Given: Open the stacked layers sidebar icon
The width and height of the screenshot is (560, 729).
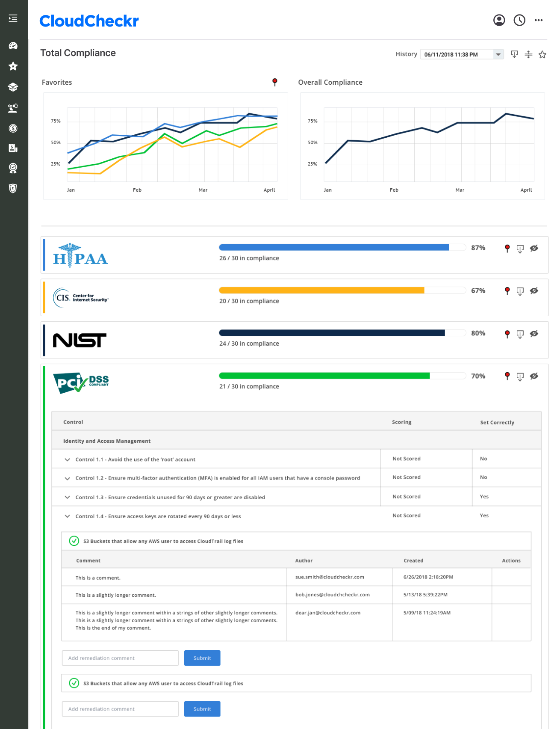Looking at the screenshot, I should (13, 87).
